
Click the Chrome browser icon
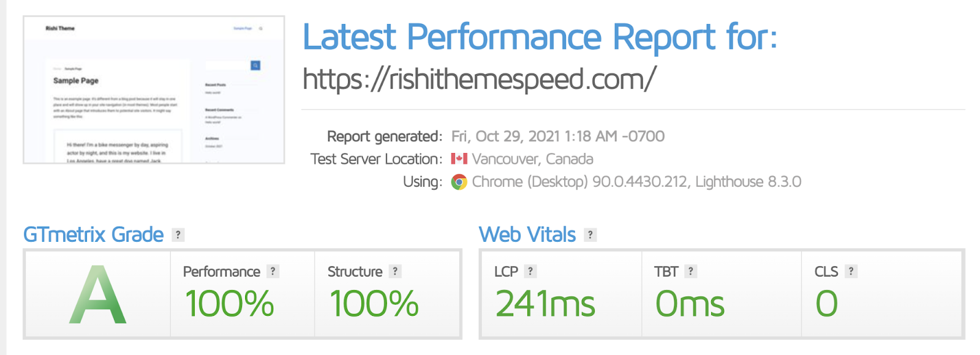pyautogui.click(x=459, y=182)
